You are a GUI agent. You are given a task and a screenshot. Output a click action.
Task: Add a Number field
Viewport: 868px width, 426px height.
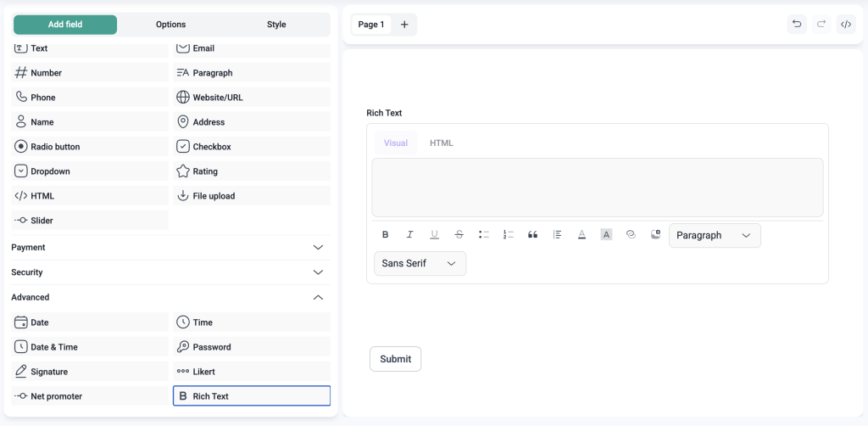point(90,73)
